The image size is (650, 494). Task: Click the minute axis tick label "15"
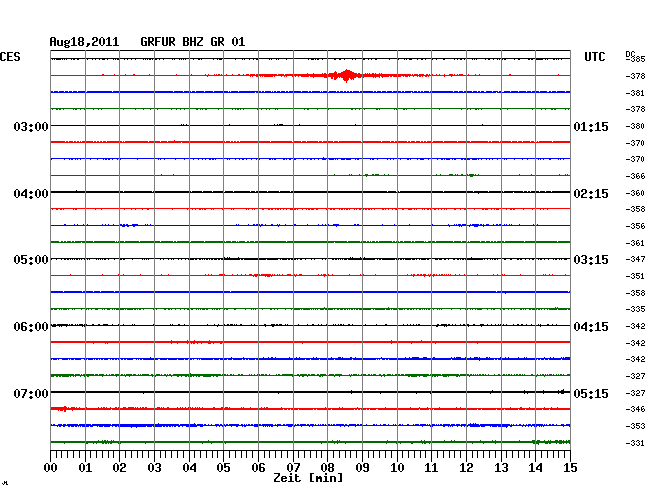(570, 468)
